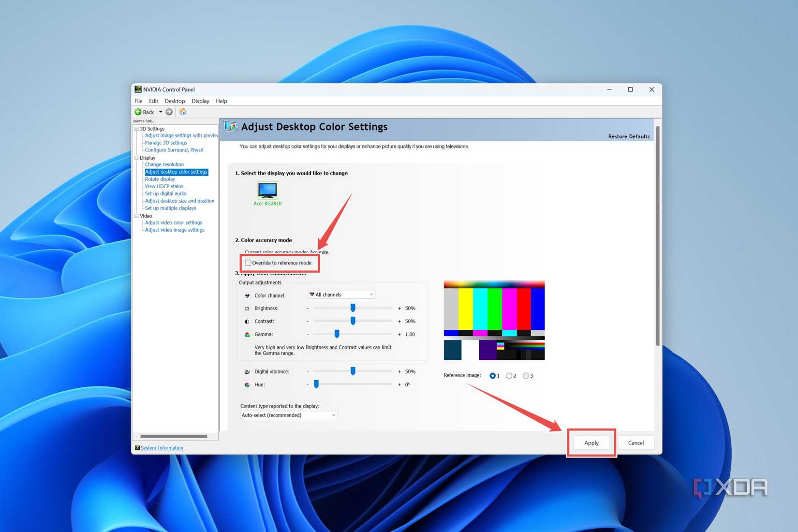Enable Override to reference mode

[x=248, y=263]
